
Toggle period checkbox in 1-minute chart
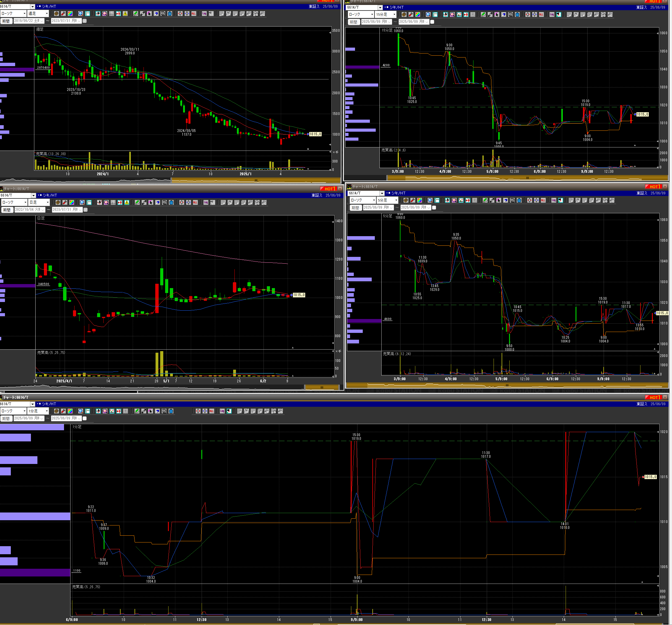85,419
